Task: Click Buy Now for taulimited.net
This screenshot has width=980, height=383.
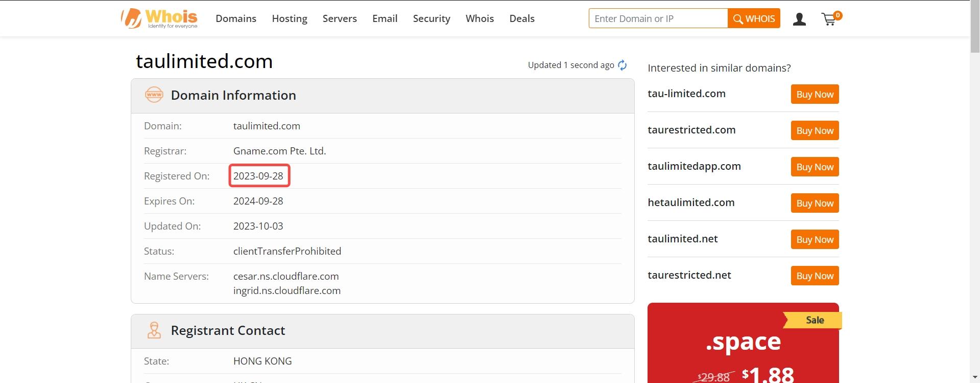Action: [x=815, y=239]
